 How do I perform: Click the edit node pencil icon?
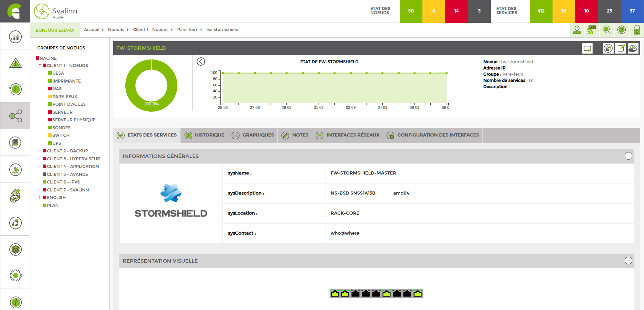pyautogui.click(x=621, y=48)
